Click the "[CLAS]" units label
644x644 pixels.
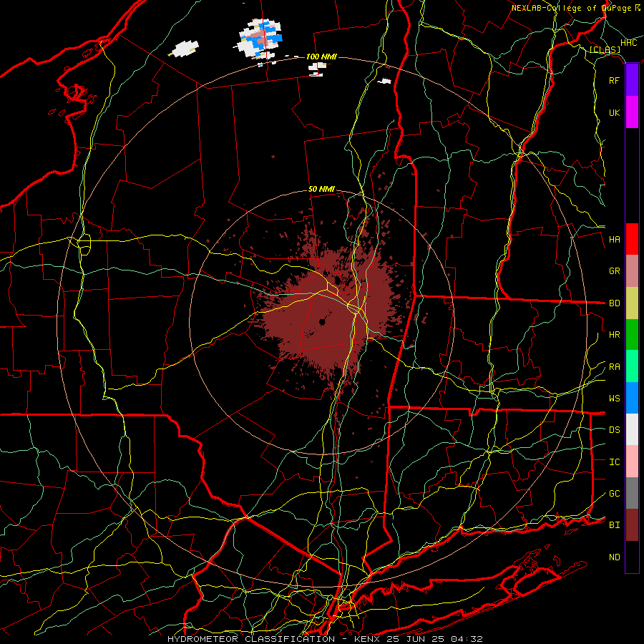[605, 49]
